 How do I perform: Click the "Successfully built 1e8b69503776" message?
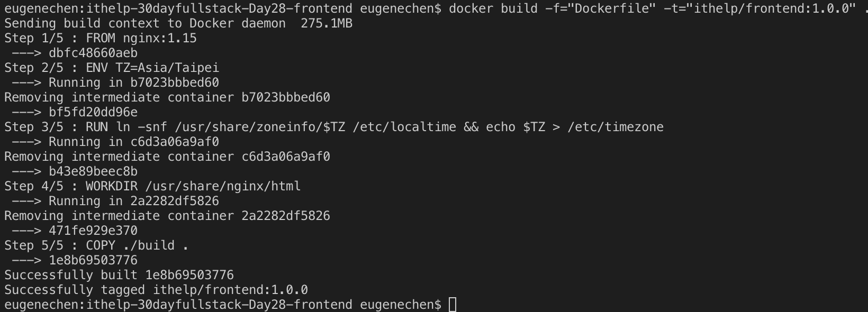click(x=119, y=275)
